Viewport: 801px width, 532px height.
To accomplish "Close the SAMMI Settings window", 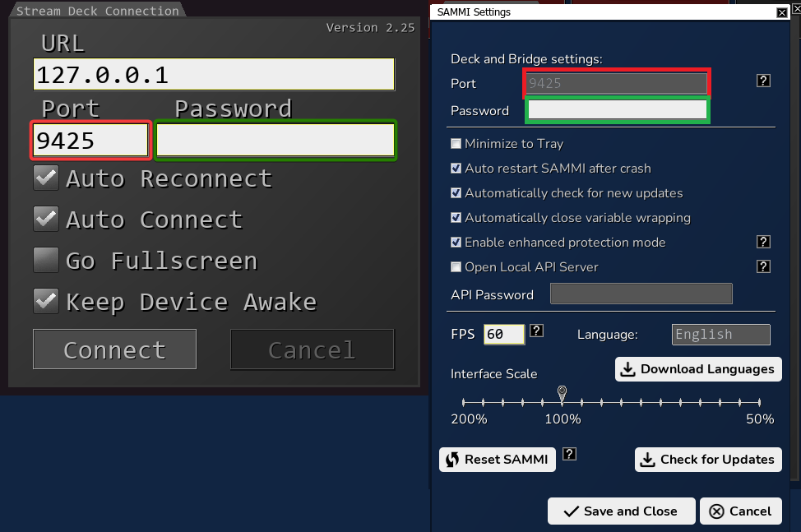I will click(781, 12).
